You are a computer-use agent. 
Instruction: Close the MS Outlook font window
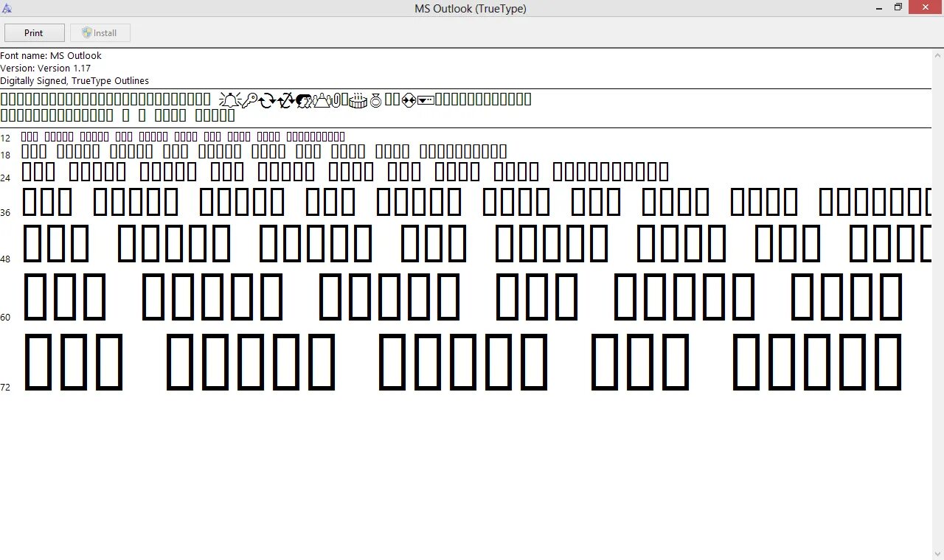tap(925, 7)
